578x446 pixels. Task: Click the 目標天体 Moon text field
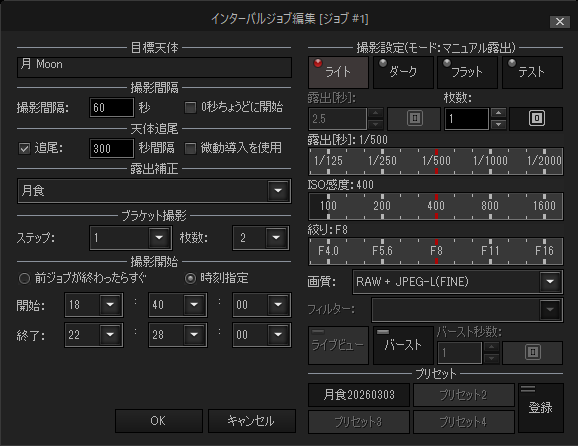pos(154,67)
